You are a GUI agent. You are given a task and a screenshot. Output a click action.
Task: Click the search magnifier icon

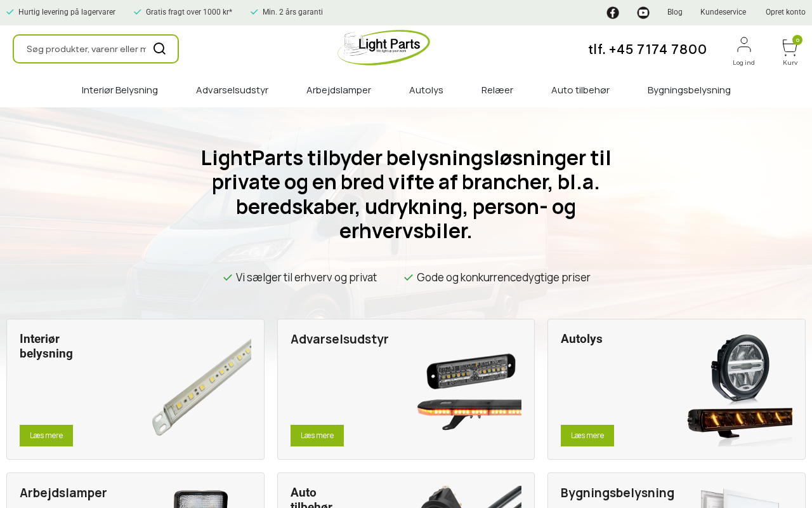(x=159, y=49)
